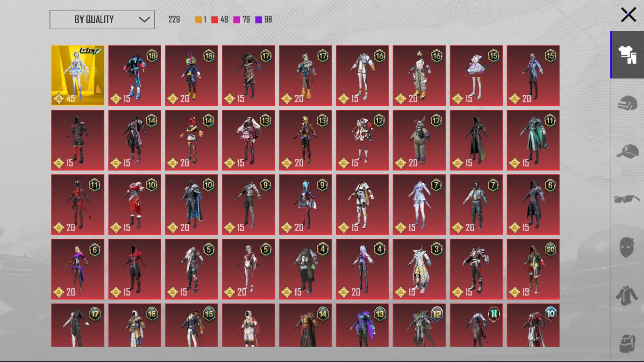The width and height of the screenshot is (644, 362).
Task: Select the level 12 red-white kimono outfit
Action: (x=362, y=140)
